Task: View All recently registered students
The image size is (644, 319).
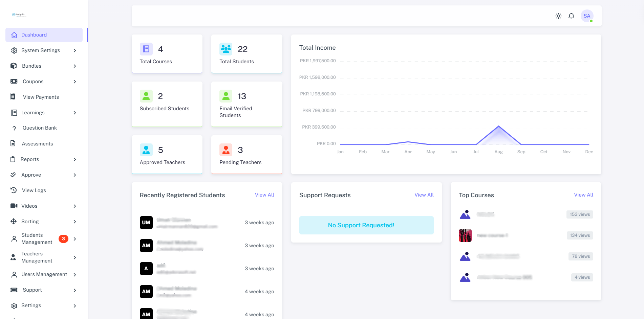Action: (264, 195)
